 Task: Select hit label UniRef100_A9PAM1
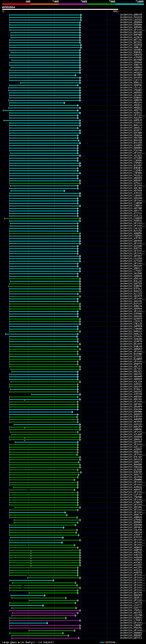131,27
